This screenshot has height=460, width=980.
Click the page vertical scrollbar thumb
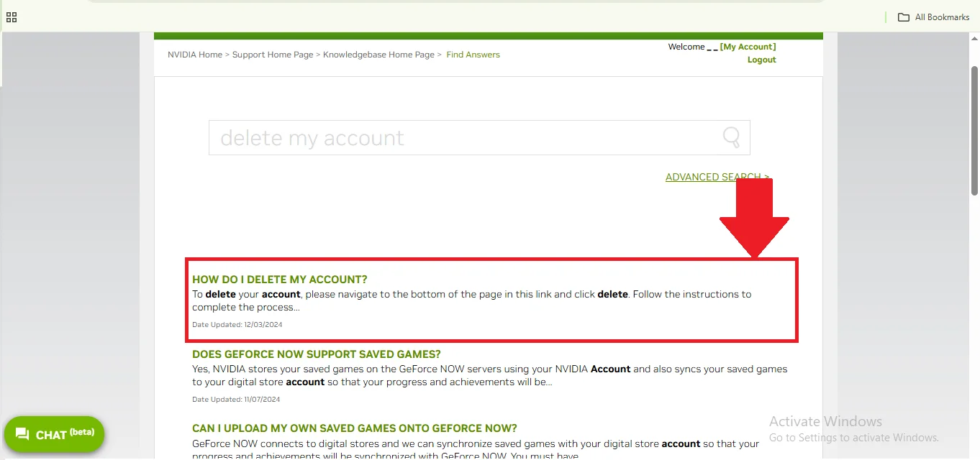[975, 130]
